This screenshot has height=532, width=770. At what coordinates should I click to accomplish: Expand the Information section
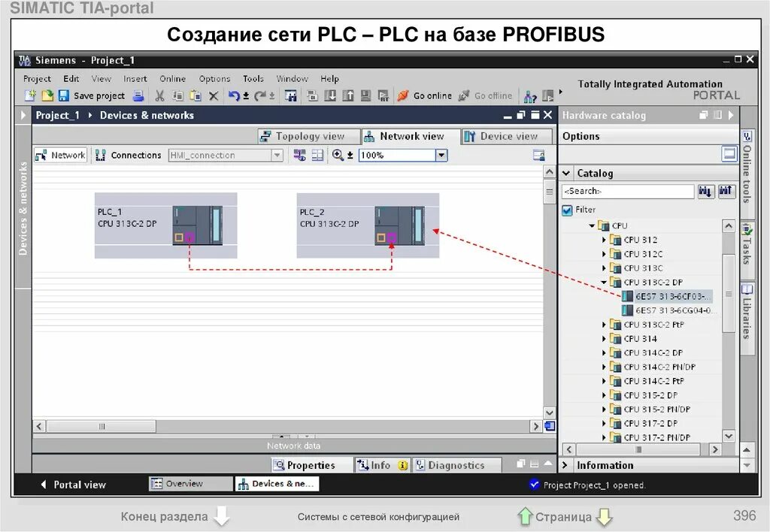[565, 465]
